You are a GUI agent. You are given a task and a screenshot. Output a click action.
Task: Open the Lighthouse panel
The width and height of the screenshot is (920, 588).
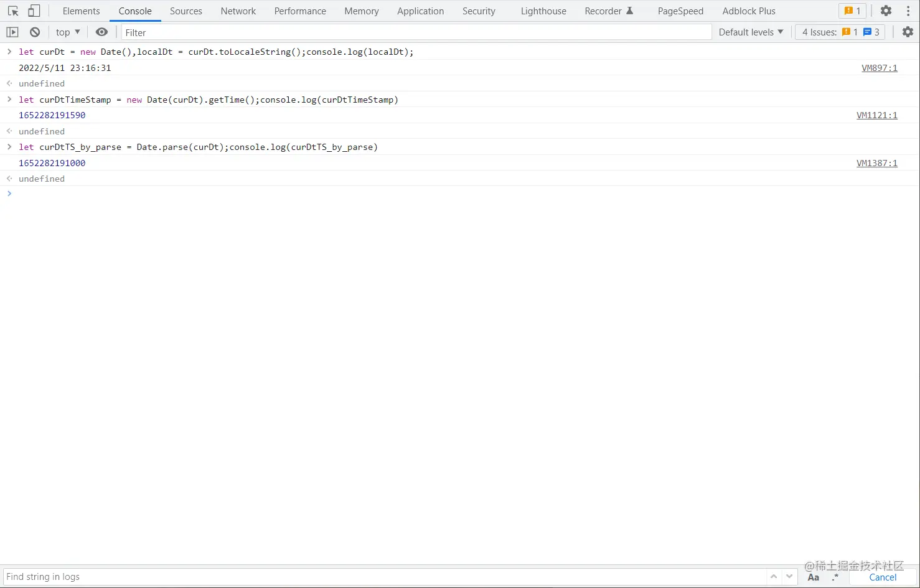click(543, 11)
